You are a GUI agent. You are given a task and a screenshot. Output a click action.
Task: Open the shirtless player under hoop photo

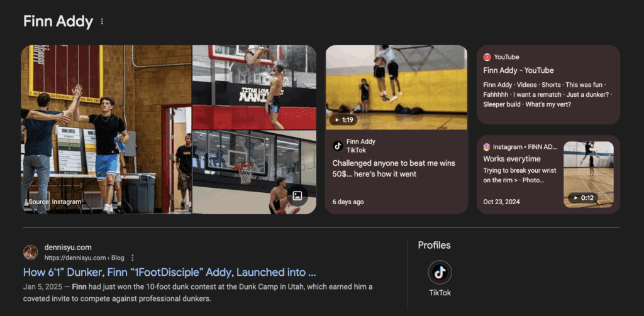coord(254,172)
